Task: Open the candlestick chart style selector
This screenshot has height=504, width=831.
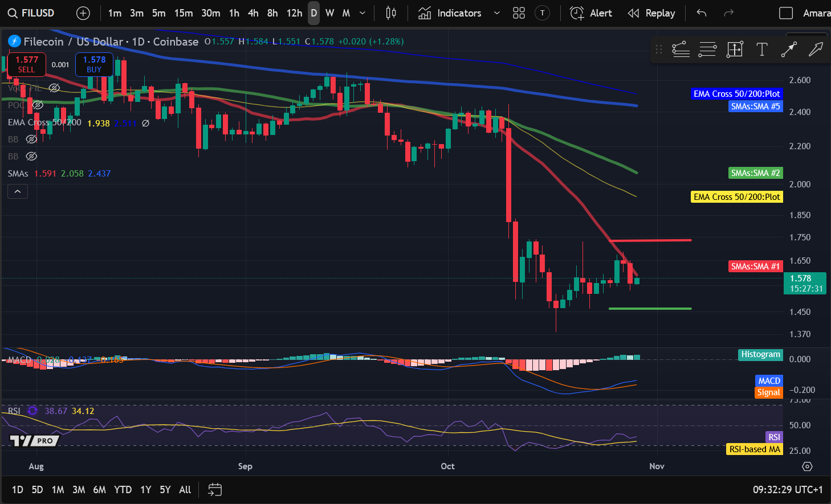Action: point(391,13)
